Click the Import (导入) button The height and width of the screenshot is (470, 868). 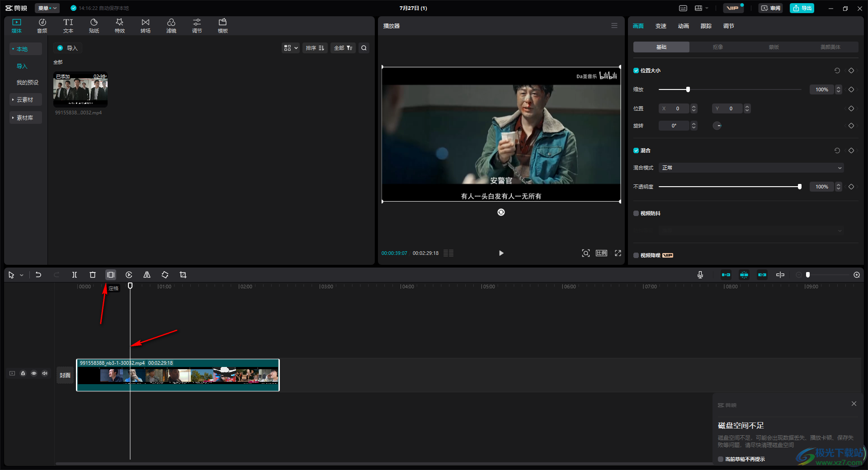tap(68, 48)
